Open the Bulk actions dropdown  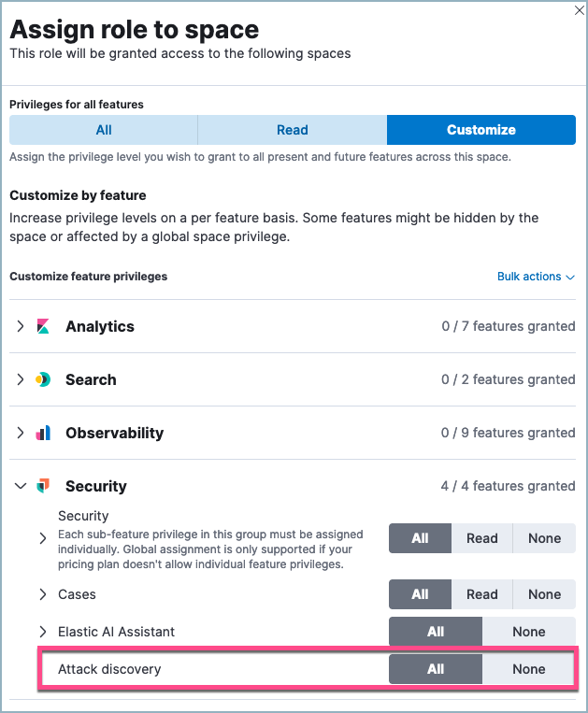click(x=536, y=277)
